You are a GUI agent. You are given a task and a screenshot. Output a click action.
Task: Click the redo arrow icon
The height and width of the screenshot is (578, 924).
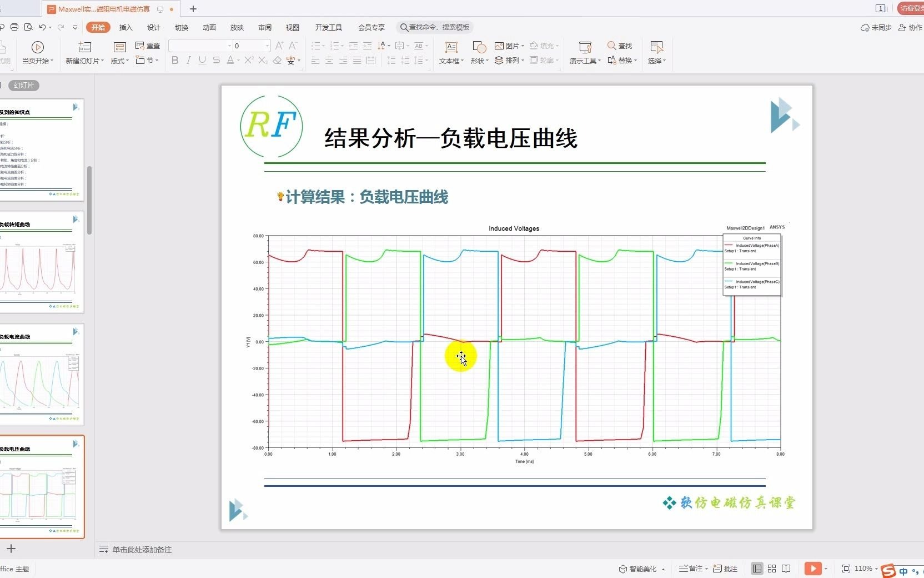tap(61, 27)
